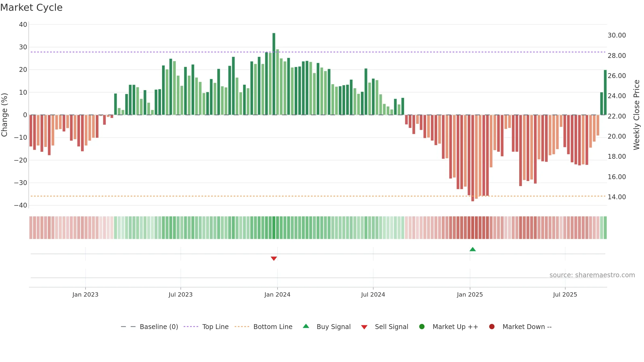Click the green Buy Signal triangle near Jan 2025

pyautogui.click(x=473, y=249)
